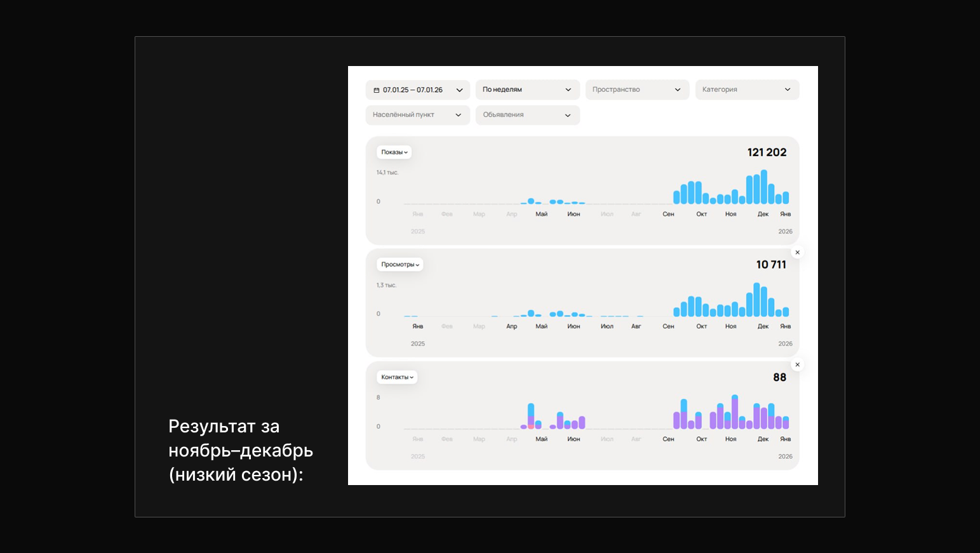This screenshot has height=553, width=980.
Task: Click the tallest December bar in Просмотры chart
Action: point(756,300)
